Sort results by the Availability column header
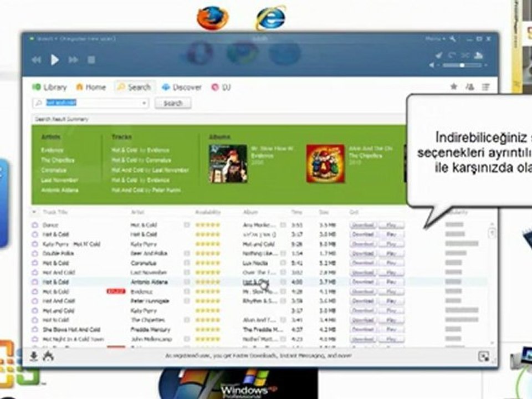Screen dimensions: 532x399 [208, 212]
